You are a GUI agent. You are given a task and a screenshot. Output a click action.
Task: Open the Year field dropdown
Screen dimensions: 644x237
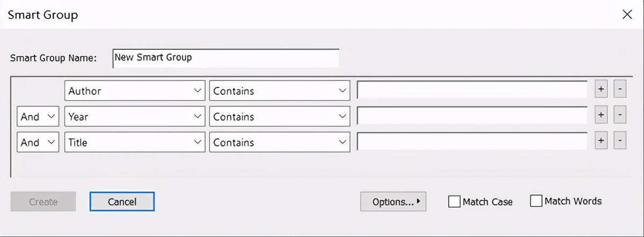tap(135, 116)
